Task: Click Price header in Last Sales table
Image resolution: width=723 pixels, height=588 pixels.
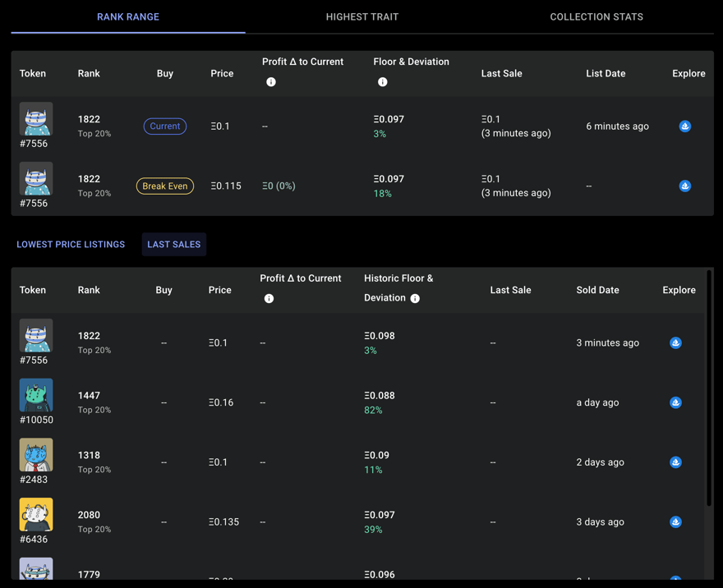Action: click(219, 291)
